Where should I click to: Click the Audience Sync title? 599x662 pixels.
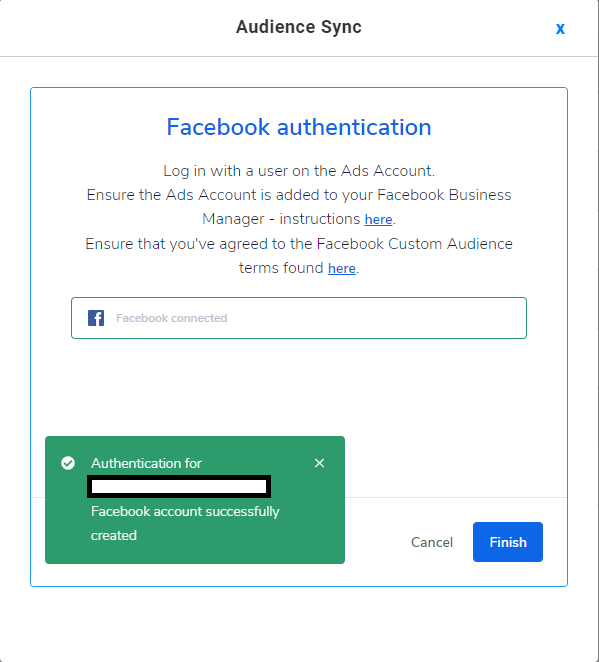pyautogui.click(x=299, y=27)
